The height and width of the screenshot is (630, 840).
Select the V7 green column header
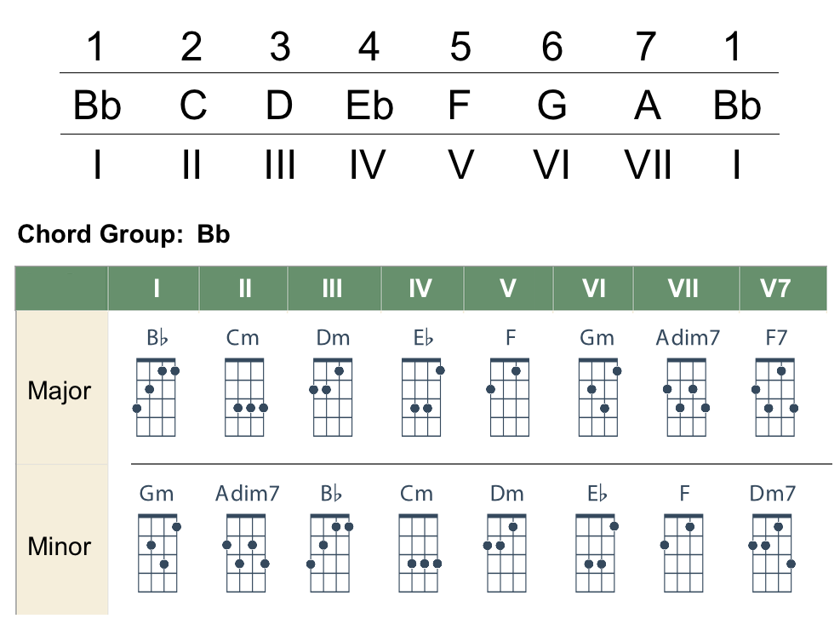[x=774, y=289]
